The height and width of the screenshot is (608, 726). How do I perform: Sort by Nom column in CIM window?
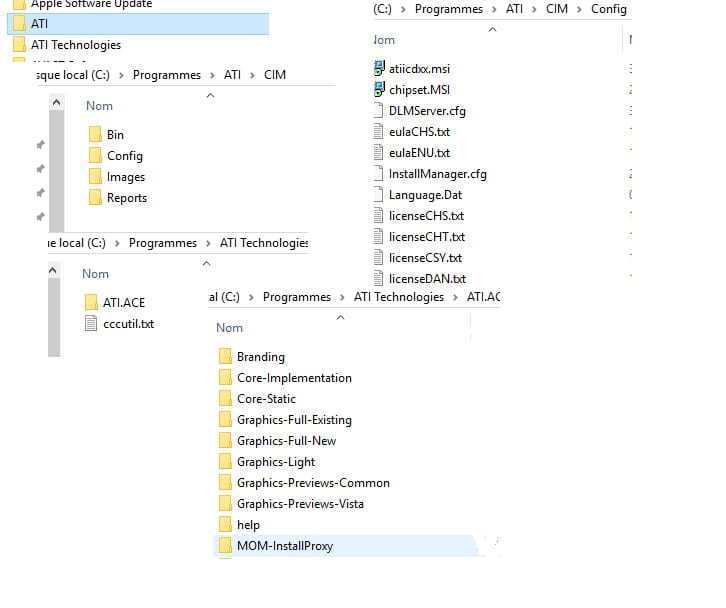click(99, 106)
